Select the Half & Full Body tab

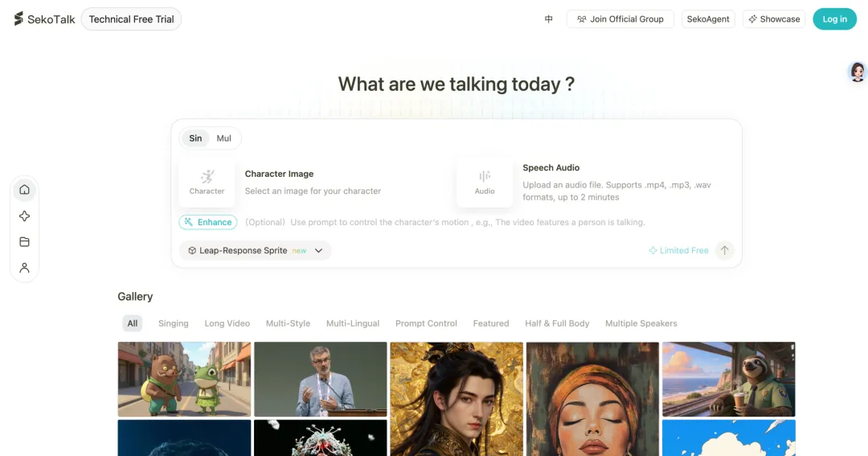557,323
